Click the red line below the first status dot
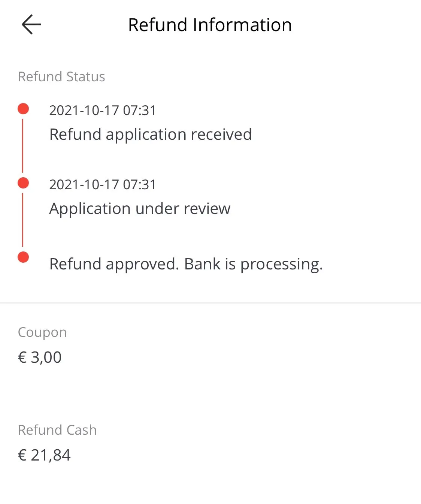Viewport: 421px width, 504px height. (x=23, y=145)
